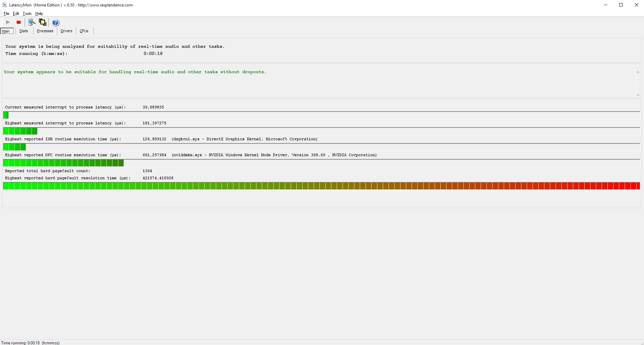Close the LatencyMon window

click(636, 5)
